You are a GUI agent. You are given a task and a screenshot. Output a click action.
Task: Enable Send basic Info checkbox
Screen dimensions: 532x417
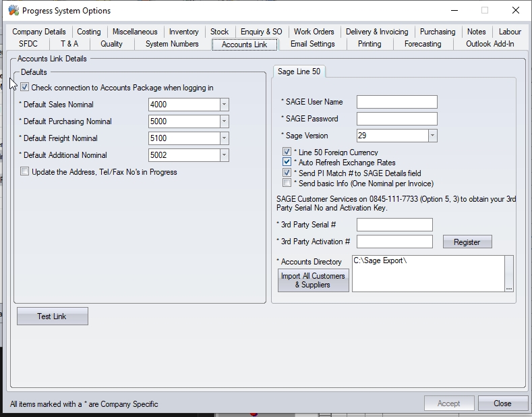[x=287, y=184]
